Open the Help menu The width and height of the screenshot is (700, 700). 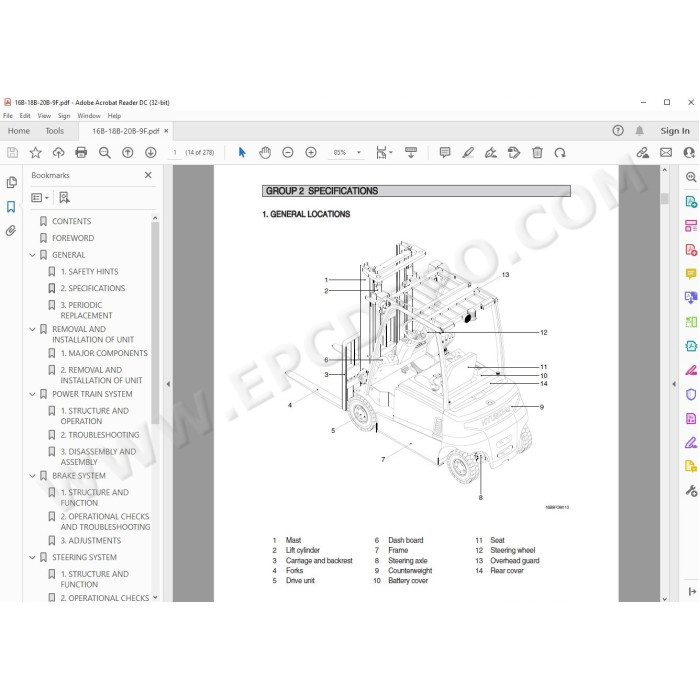click(114, 116)
